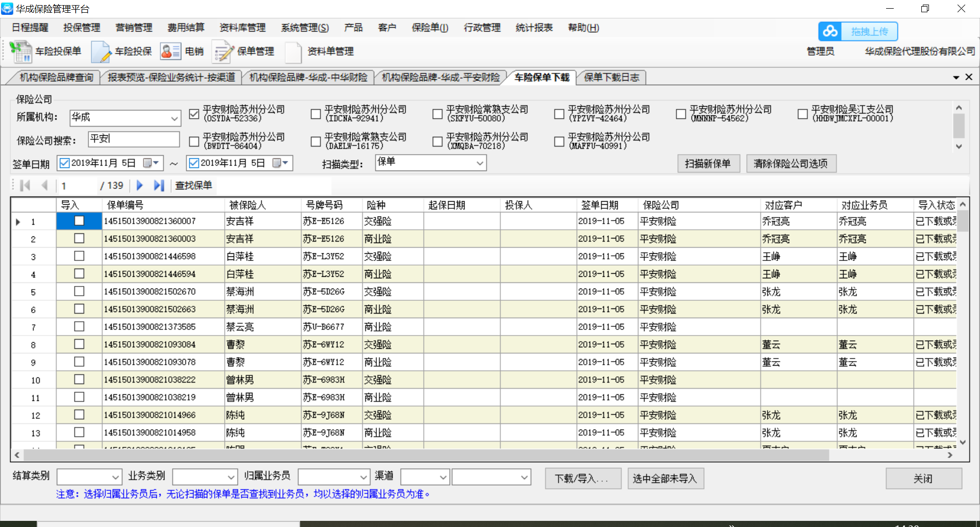Open the 扫描类型 dropdown

pyautogui.click(x=479, y=163)
